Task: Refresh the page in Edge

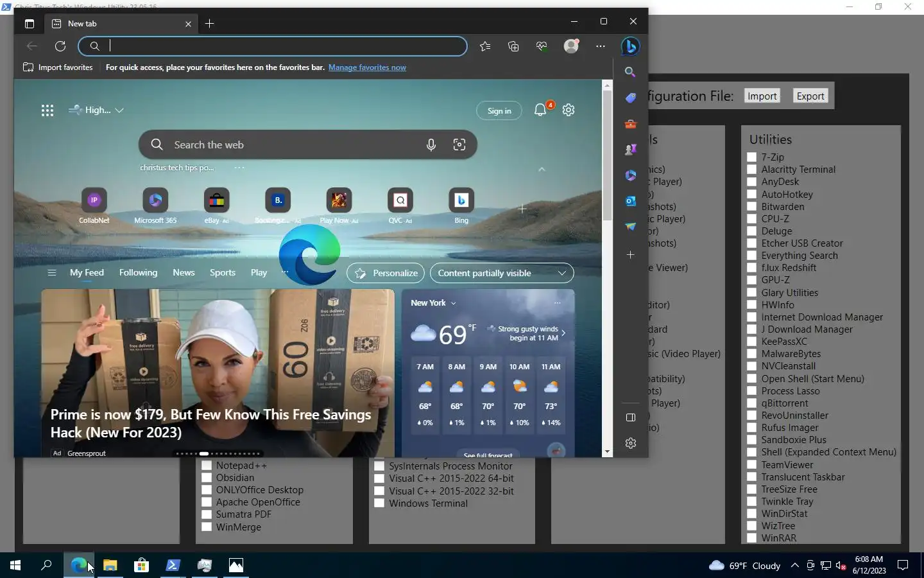Action: pos(60,46)
